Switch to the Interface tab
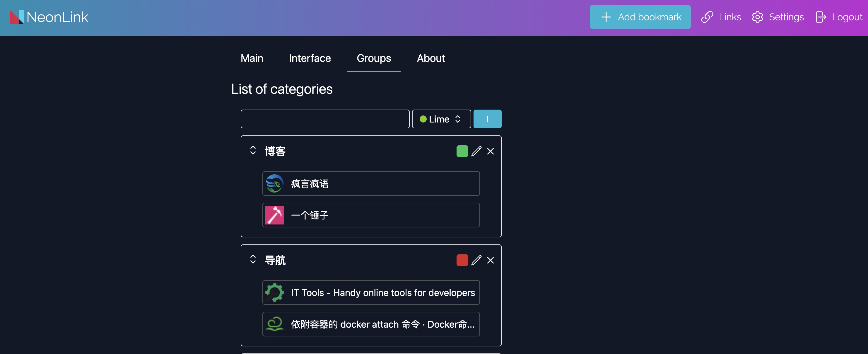This screenshot has height=354, width=868. (x=310, y=58)
